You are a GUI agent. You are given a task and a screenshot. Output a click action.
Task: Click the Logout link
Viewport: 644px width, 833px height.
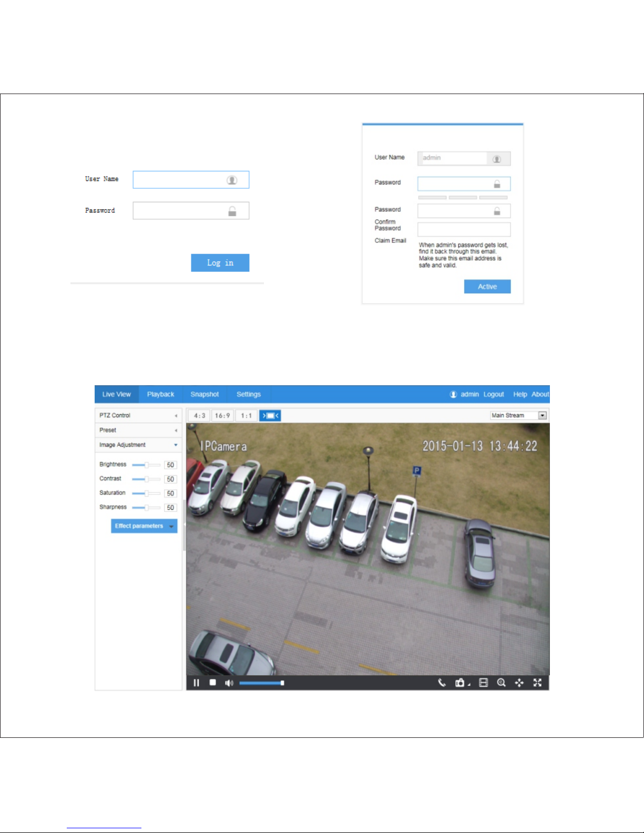coord(494,394)
